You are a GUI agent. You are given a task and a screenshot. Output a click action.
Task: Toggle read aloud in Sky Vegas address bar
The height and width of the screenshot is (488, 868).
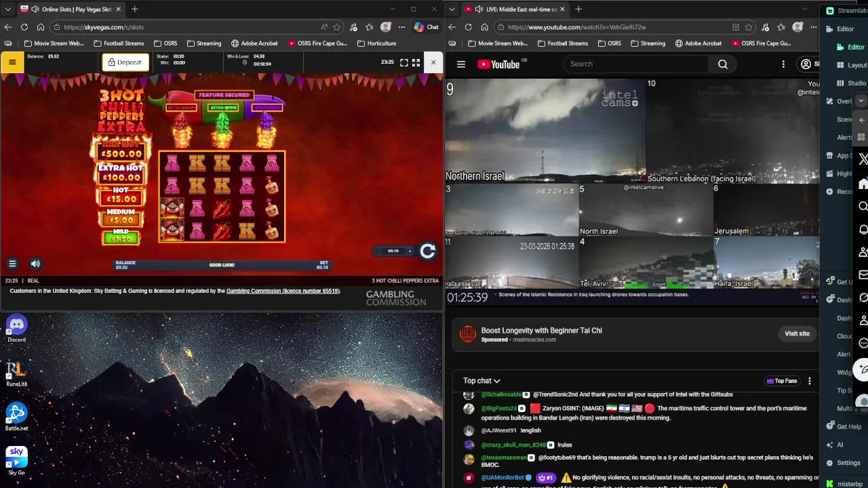[x=324, y=27]
